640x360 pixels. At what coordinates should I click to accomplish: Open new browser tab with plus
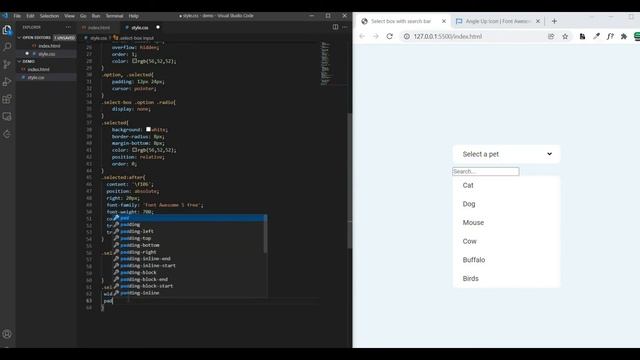[554, 21]
